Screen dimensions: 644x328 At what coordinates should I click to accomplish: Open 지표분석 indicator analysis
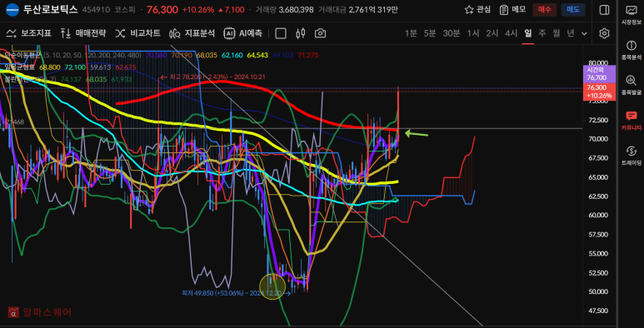click(x=192, y=33)
